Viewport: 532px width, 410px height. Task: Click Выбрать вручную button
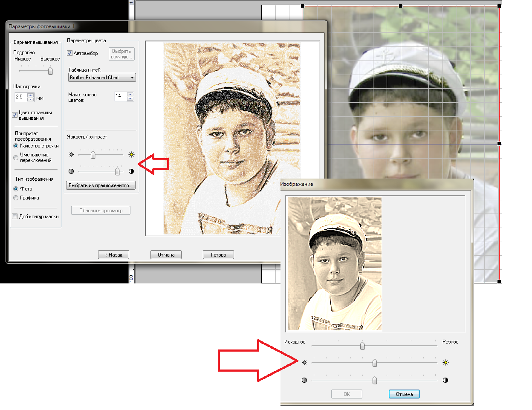121,54
